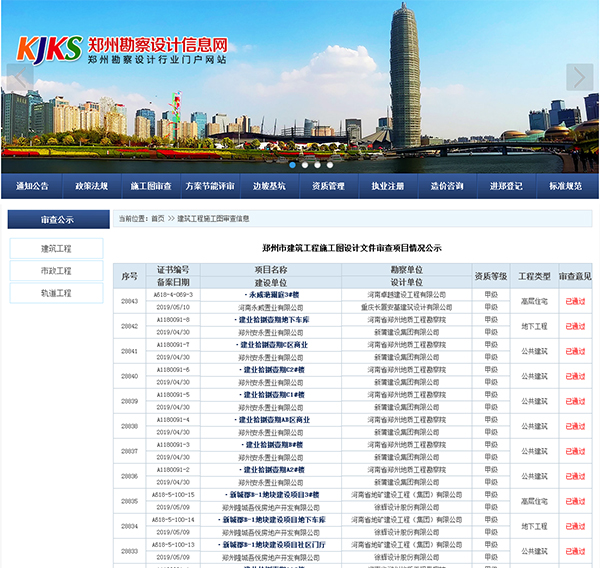Click 已通过 status for record 28843

point(575,301)
